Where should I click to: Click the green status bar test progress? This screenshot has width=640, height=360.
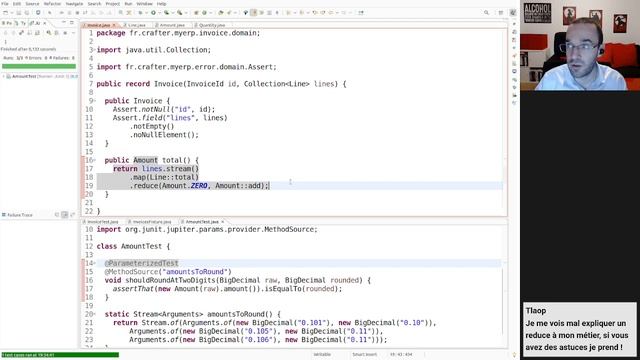pyautogui.click(x=60, y=355)
